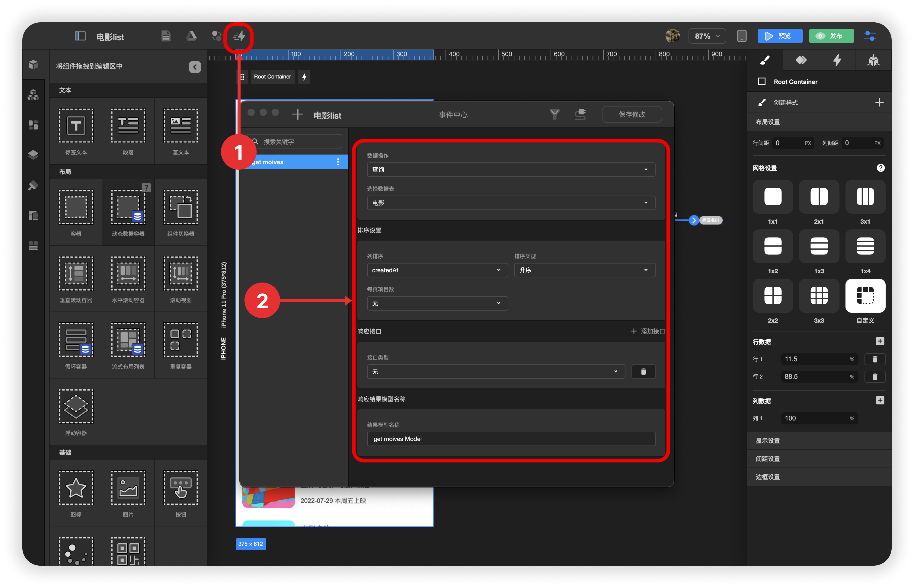This screenshot has width=914, height=588.
Task: Click the 搜索关键字 search input field
Action: [x=300, y=142]
